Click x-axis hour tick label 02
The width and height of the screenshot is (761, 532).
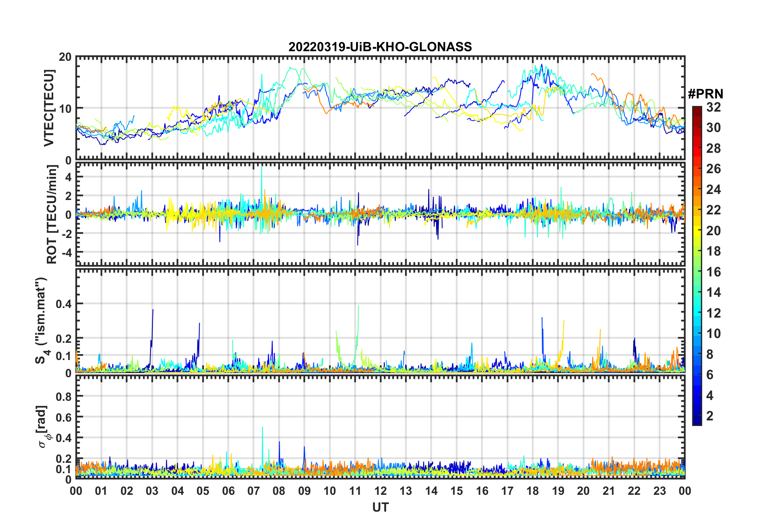pos(127,491)
